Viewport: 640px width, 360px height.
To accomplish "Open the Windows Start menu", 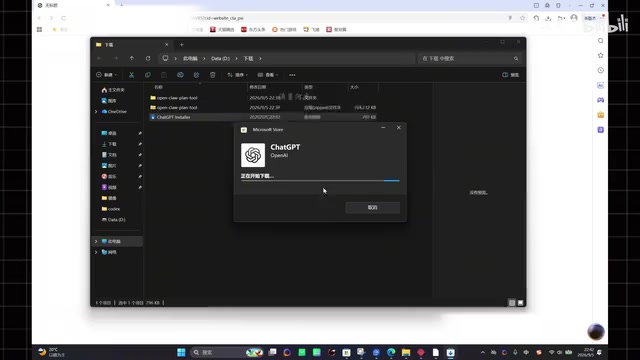I will coord(181,352).
